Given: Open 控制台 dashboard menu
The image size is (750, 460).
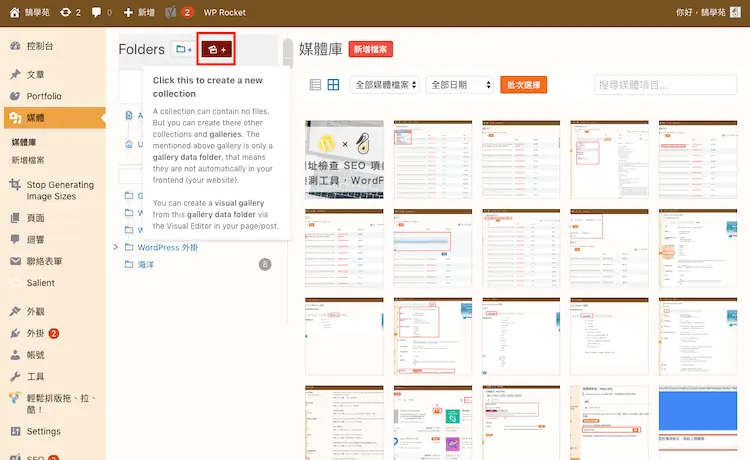Looking at the screenshot, I should coord(39,46).
